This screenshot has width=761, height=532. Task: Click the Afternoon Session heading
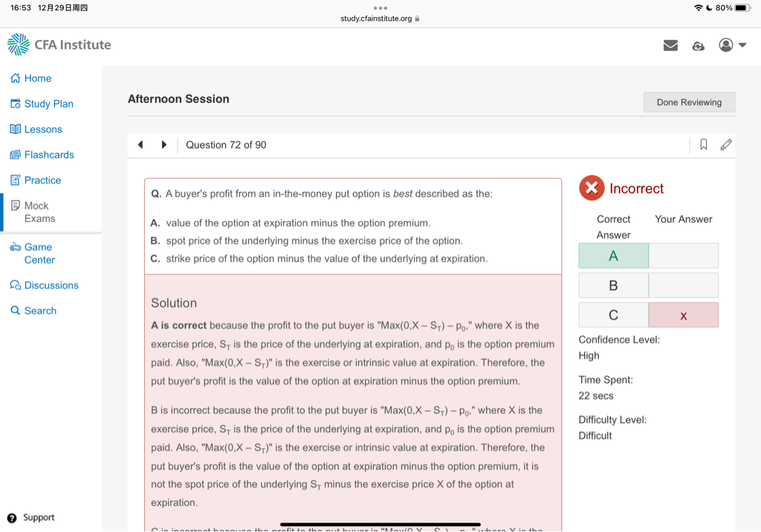pyautogui.click(x=178, y=99)
